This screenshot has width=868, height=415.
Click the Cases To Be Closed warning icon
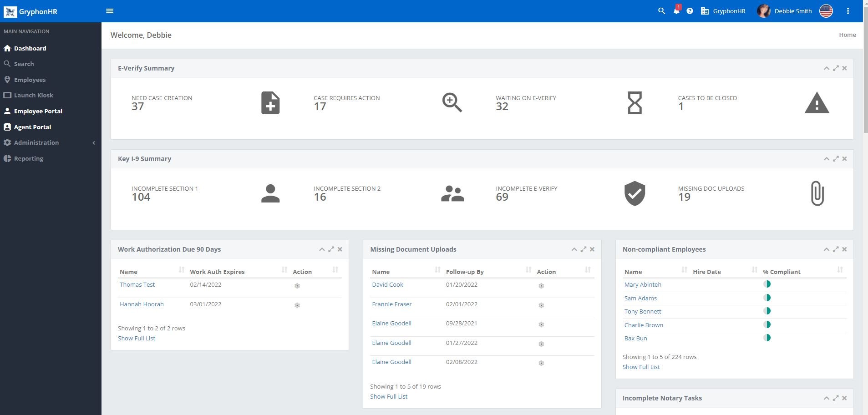pyautogui.click(x=817, y=103)
